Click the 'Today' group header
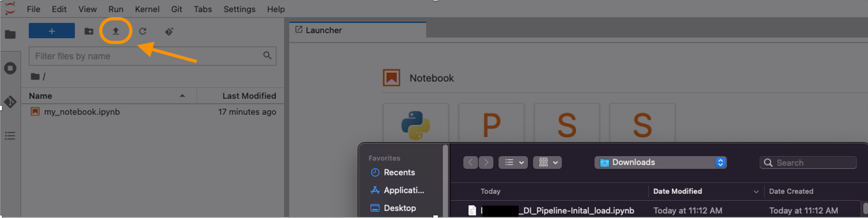Image resolution: width=868 pixels, height=218 pixels. pos(490,192)
